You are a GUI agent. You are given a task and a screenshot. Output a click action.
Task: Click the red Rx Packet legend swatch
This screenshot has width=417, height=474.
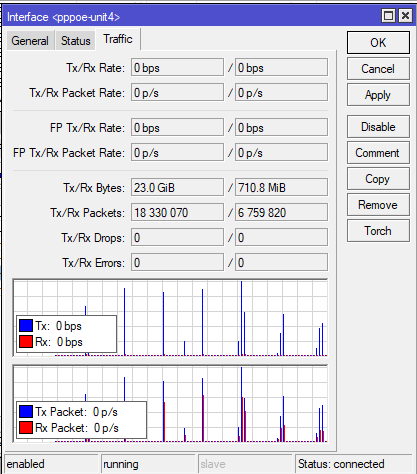coord(26,428)
